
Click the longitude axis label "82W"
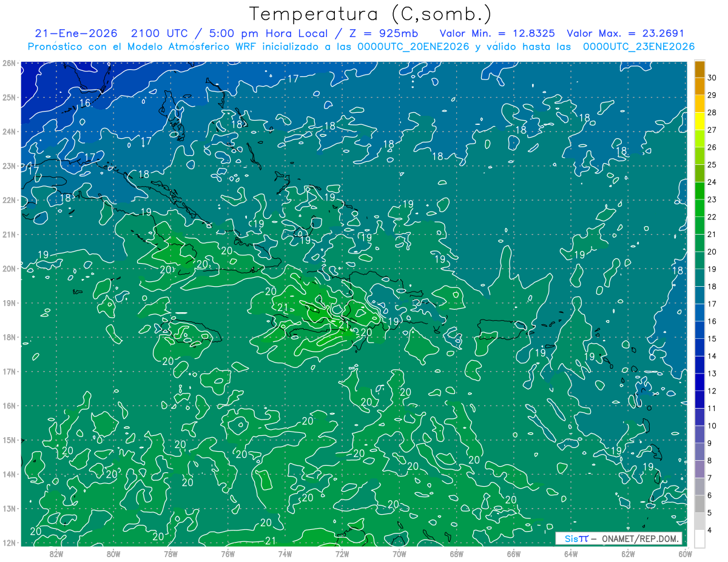coord(56,554)
